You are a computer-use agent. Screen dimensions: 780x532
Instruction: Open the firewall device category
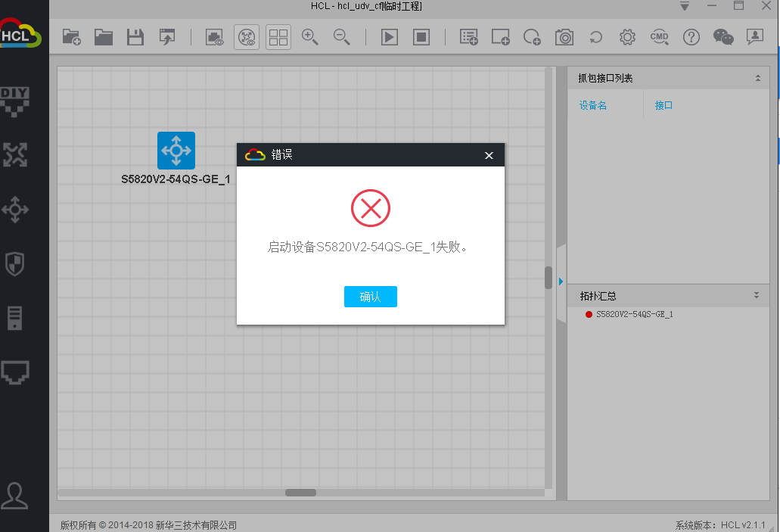click(15, 263)
